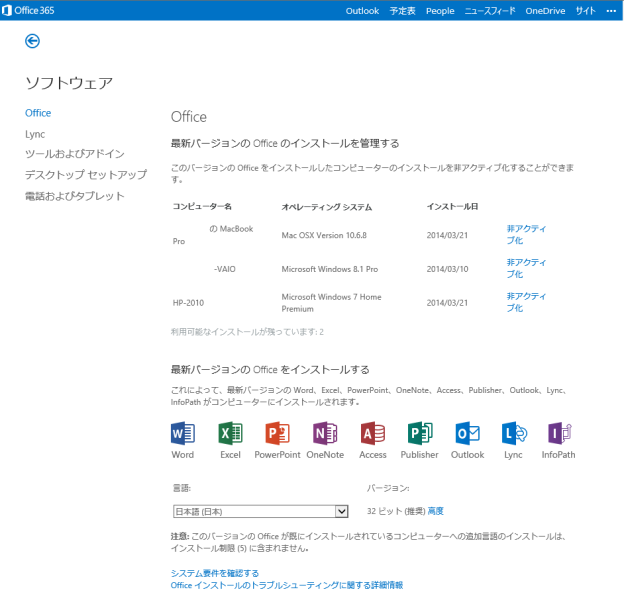Click the インストール日 column header
This screenshot has height=608, width=624.
[452, 207]
